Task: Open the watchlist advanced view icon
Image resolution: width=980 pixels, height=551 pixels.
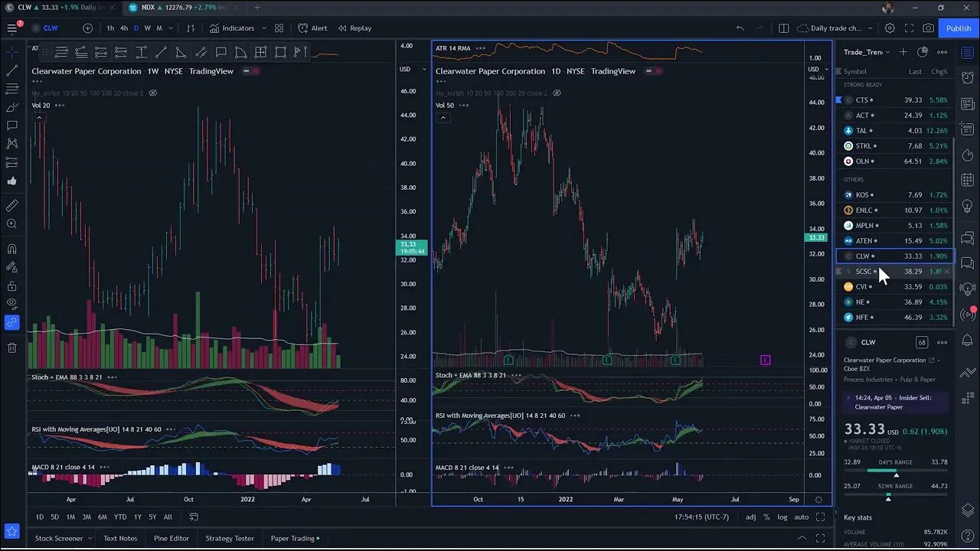Action: click(923, 52)
